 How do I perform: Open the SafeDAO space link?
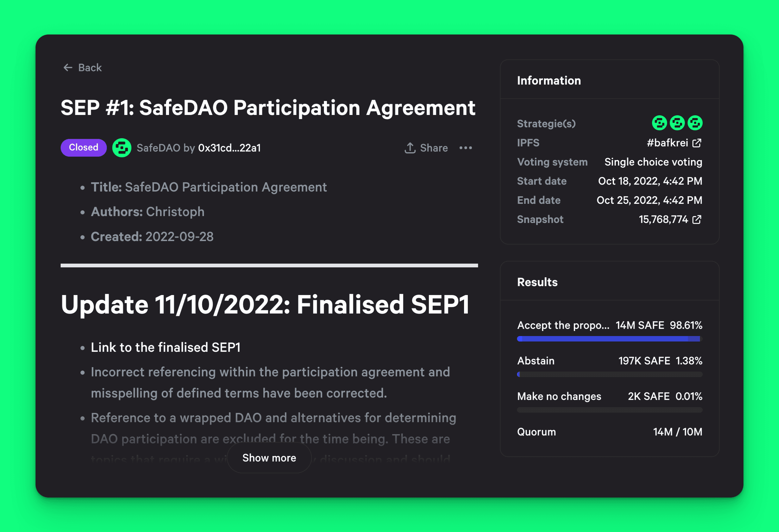pos(158,148)
